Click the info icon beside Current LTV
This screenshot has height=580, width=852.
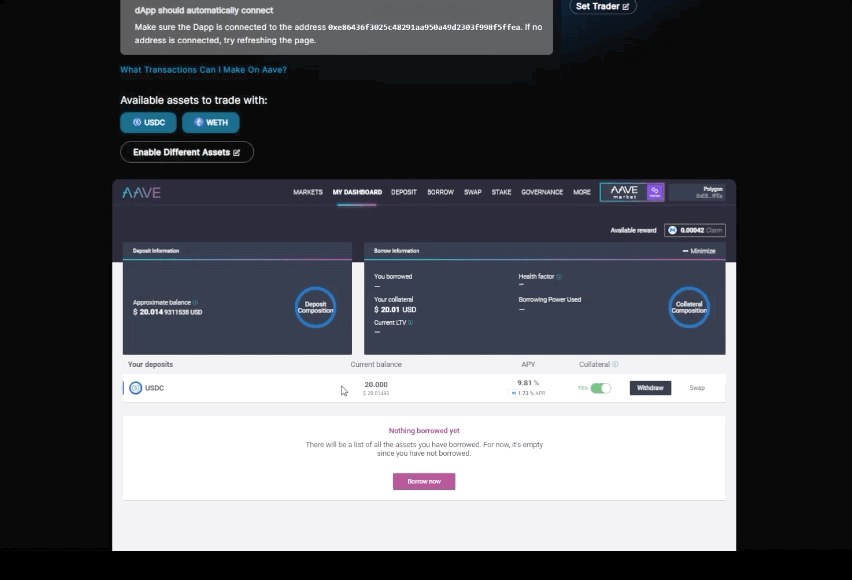tap(410, 322)
